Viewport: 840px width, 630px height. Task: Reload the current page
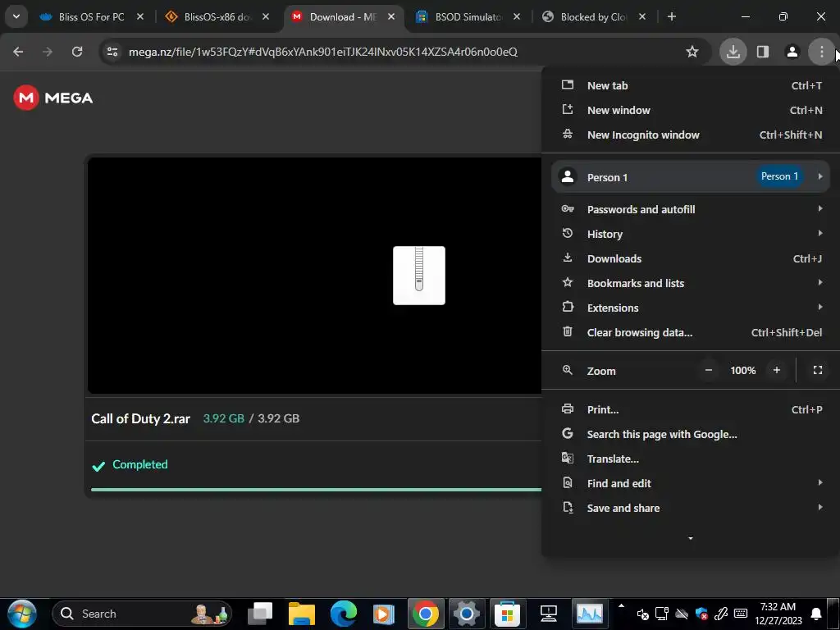[77, 52]
